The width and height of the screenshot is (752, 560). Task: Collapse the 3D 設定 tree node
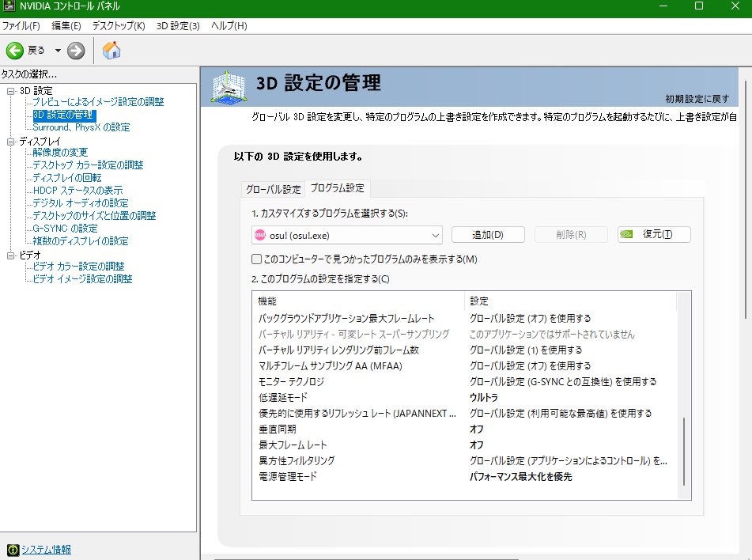[10, 91]
